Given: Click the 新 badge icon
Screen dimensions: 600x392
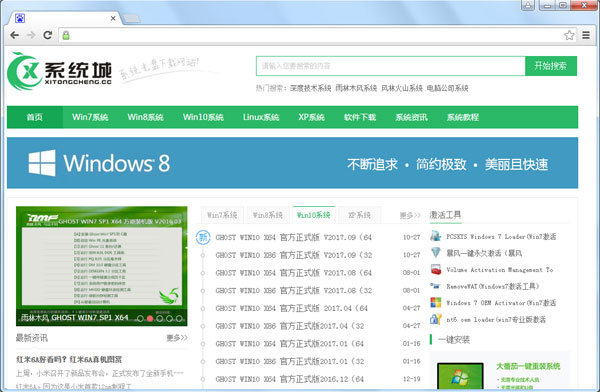Looking at the screenshot, I should coord(203,237).
